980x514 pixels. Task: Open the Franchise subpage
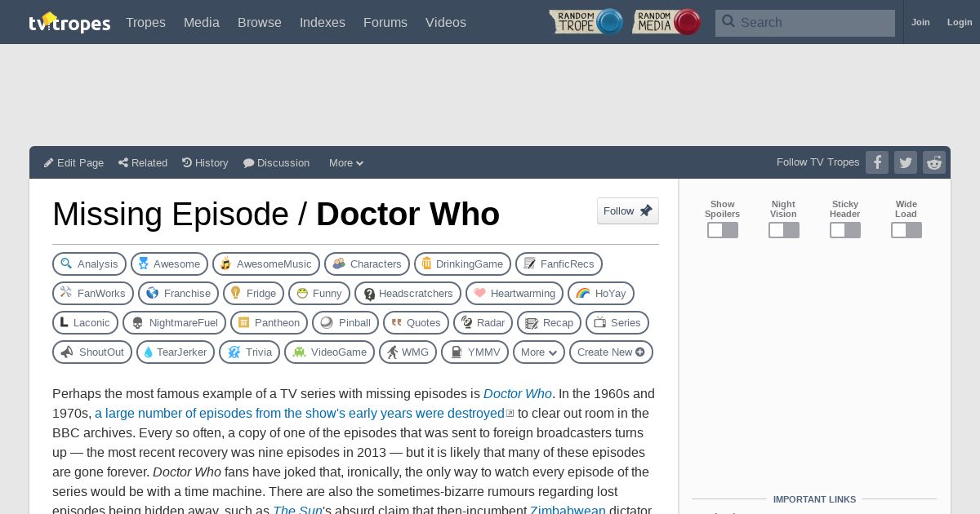[178, 294]
